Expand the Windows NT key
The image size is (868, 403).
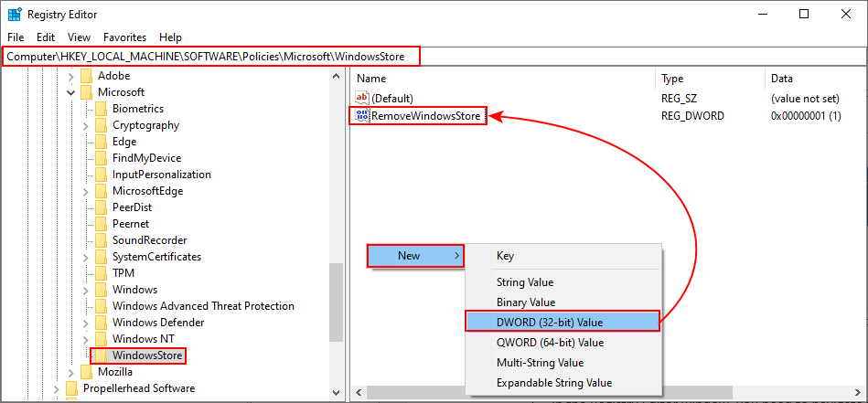point(86,339)
